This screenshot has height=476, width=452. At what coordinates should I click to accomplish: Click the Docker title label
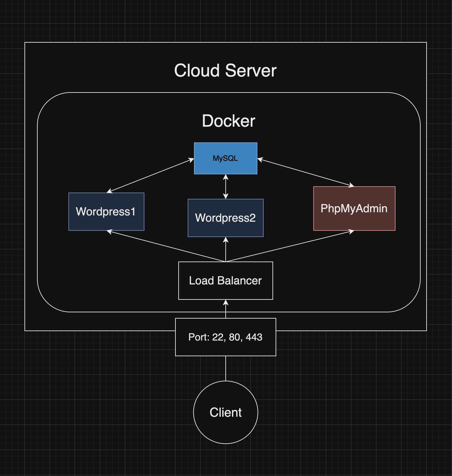coord(229,121)
